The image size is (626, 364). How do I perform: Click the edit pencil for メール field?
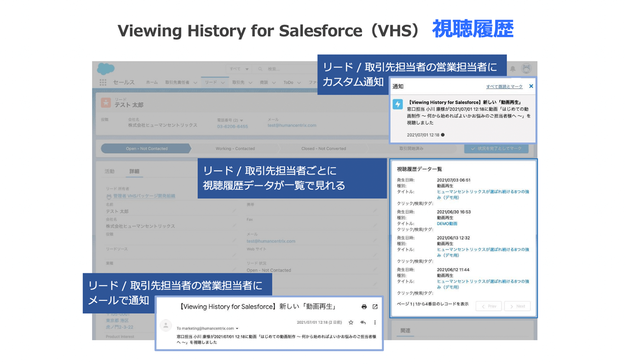[x=375, y=241]
